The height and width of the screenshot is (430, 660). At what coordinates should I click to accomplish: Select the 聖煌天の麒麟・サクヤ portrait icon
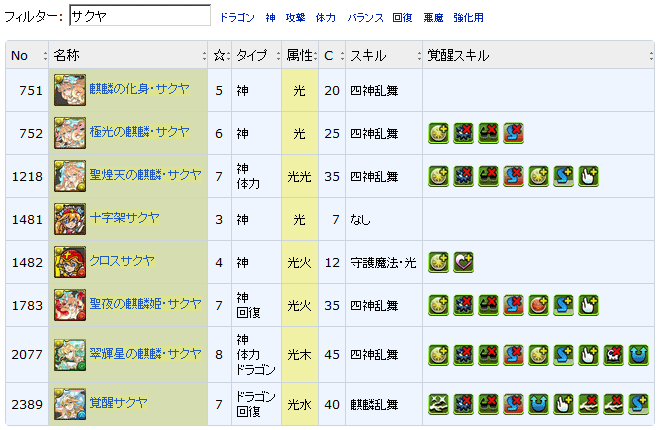pyautogui.click(x=70, y=176)
